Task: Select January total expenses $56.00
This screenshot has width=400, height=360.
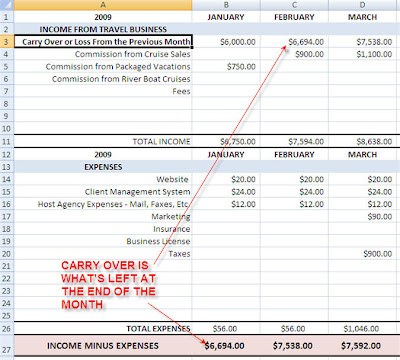Action: pos(226,329)
